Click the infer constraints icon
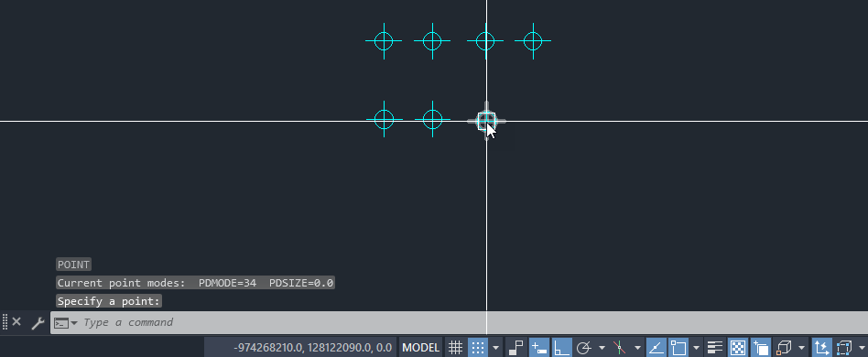This screenshot has height=357, width=868. pos(515,348)
